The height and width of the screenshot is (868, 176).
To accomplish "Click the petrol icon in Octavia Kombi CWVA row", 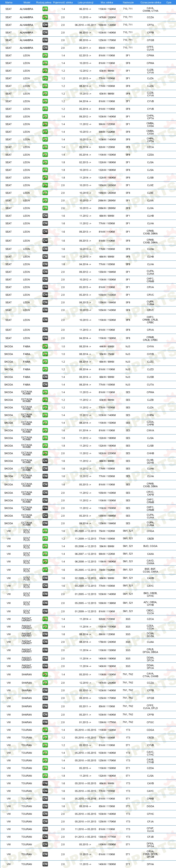I will (x=45, y=430).
